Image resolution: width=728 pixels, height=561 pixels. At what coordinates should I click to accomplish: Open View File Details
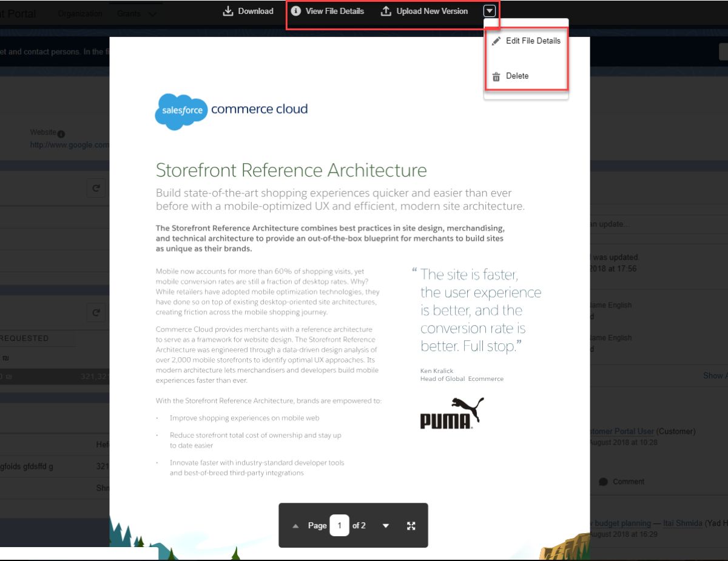[328, 11]
